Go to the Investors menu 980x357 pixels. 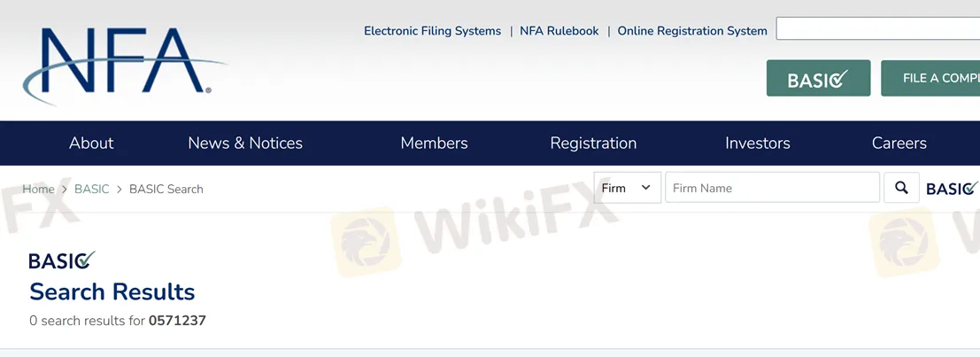[757, 144]
